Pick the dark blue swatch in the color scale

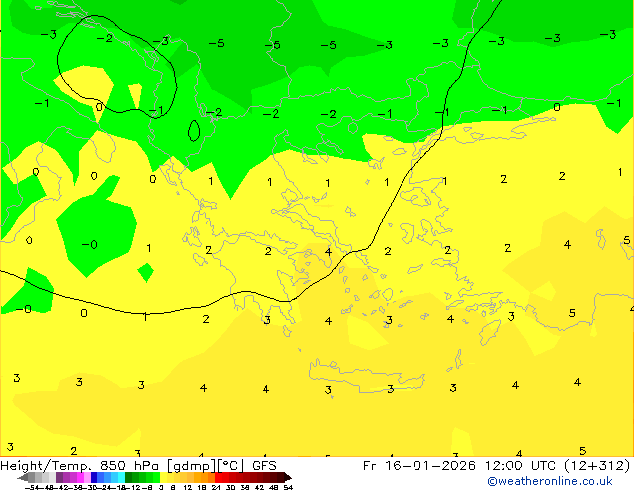(94, 478)
